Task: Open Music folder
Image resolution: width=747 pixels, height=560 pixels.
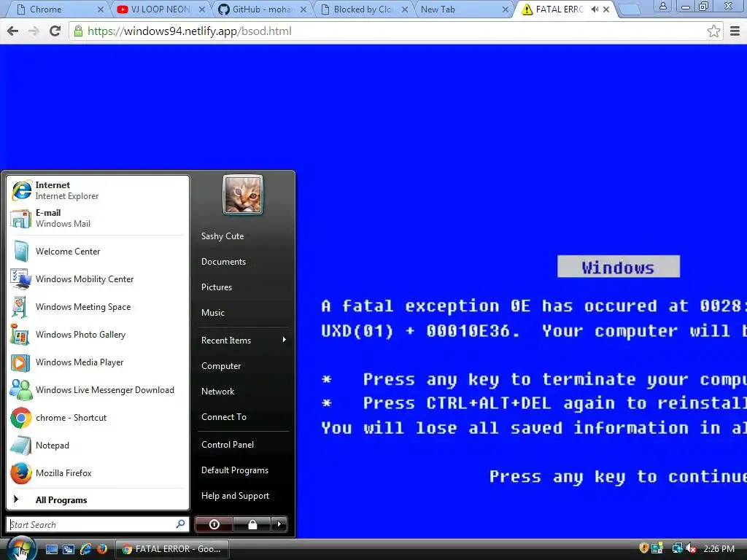Action: [213, 313]
